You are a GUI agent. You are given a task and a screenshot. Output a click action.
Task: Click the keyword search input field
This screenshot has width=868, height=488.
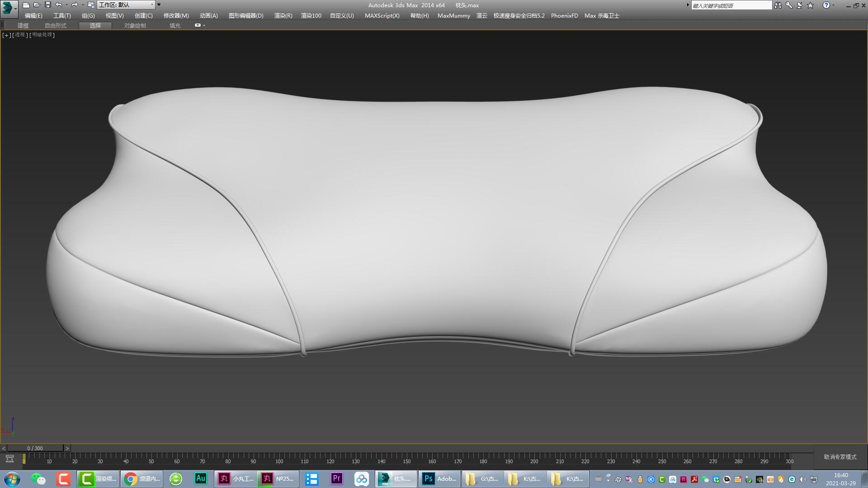731,5
